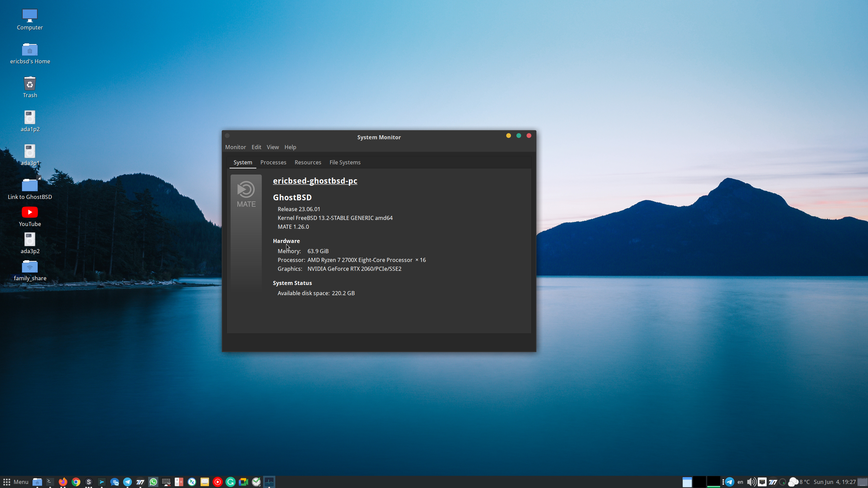
Task: Click the en keyboard layout indicator
Action: pos(740,482)
